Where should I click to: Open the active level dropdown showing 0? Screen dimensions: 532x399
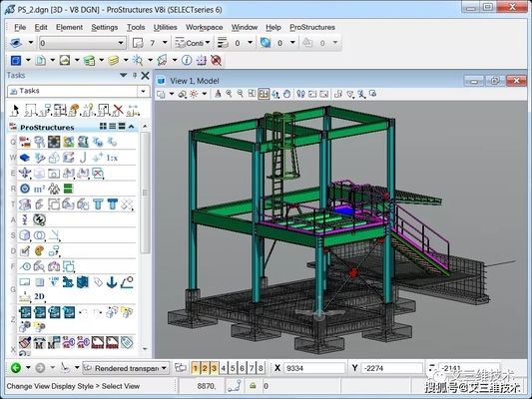pyautogui.click(x=82, y=43)
